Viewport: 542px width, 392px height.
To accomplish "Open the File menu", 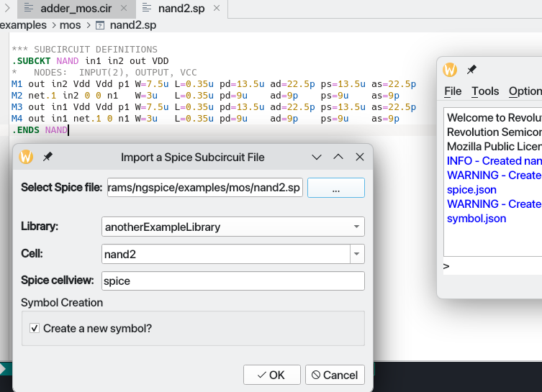I will pyautogui.click(x=453, y=91).
